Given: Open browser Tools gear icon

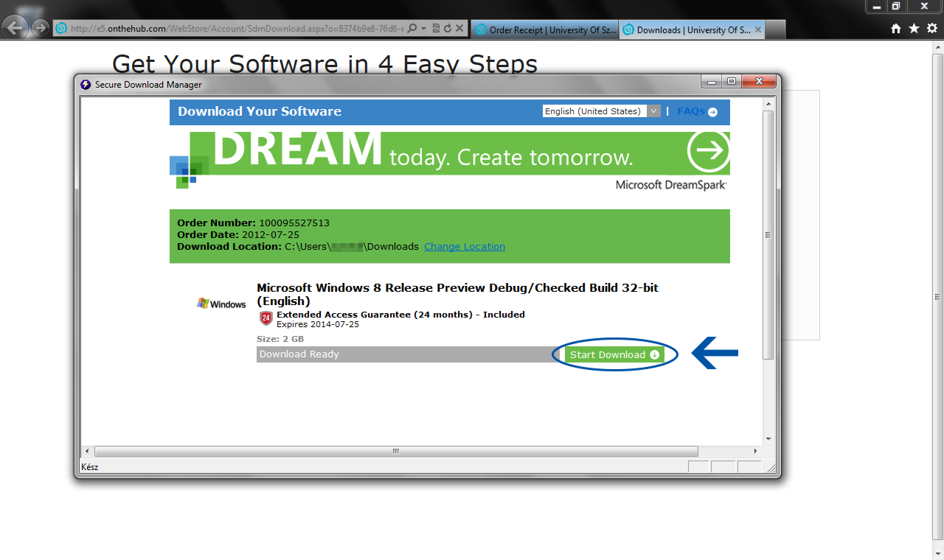Looking at the screenshot, I should click(x=932, y=29).
